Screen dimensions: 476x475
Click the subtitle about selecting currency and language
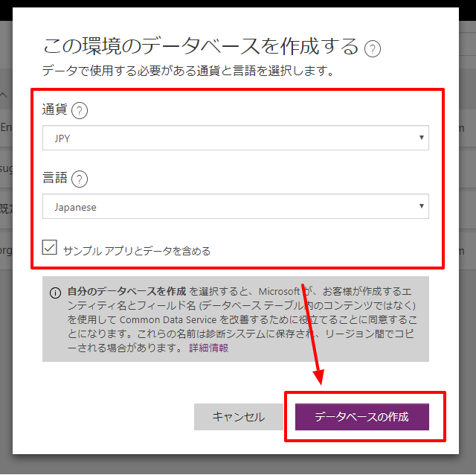(188, 71)
